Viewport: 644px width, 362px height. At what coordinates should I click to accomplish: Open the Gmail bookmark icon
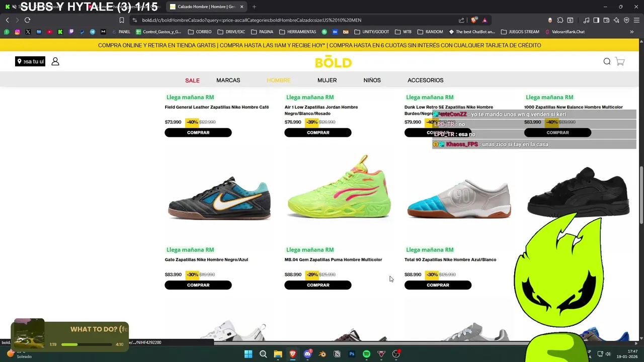103,32
